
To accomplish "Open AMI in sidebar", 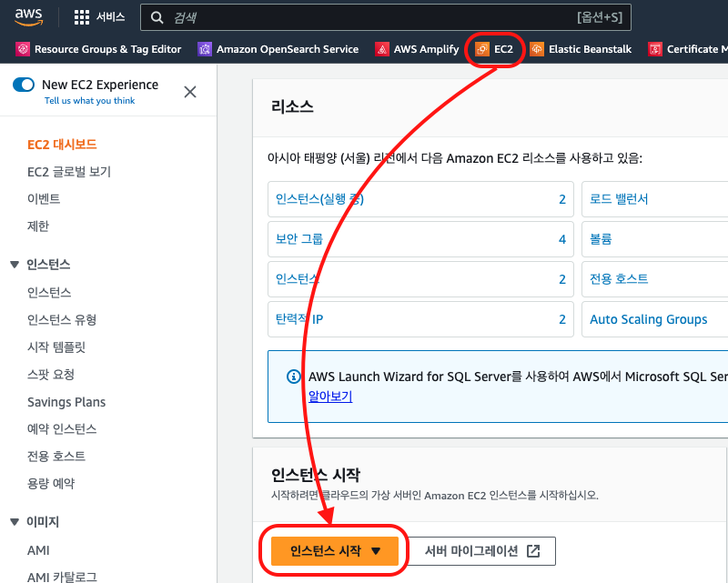I will pos(38,550).
